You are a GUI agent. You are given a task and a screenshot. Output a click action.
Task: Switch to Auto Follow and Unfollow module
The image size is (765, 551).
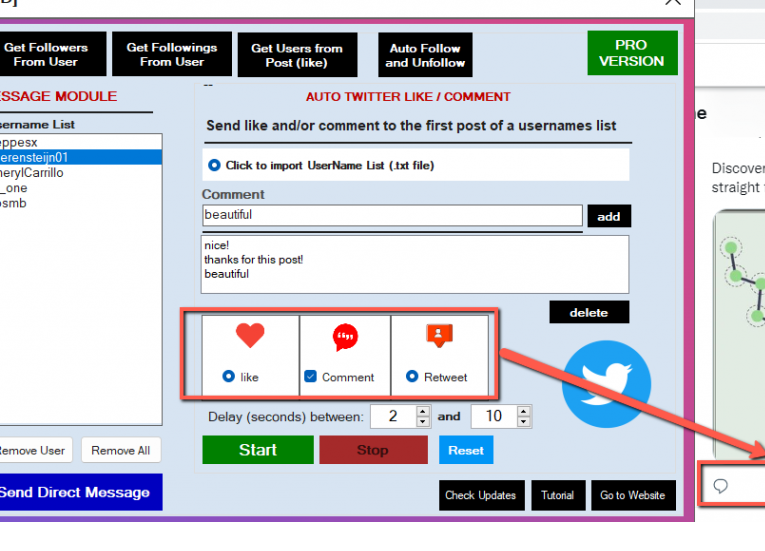(x=424, y=55)
